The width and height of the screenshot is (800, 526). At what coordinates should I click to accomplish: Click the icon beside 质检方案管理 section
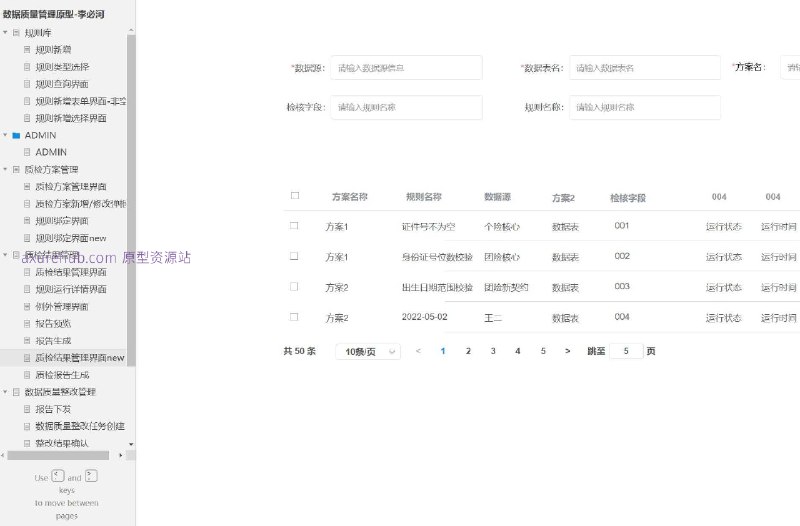tap(16, 169)
